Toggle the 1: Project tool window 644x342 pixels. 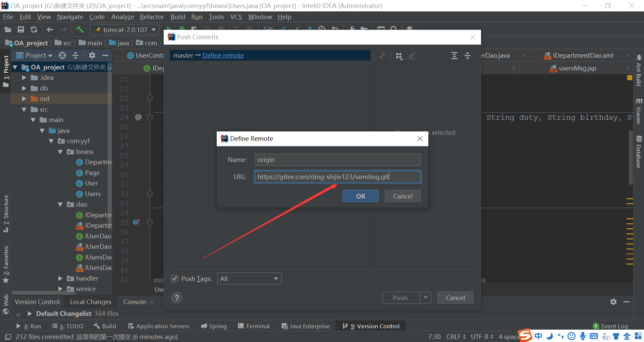[x=6, y=71]
